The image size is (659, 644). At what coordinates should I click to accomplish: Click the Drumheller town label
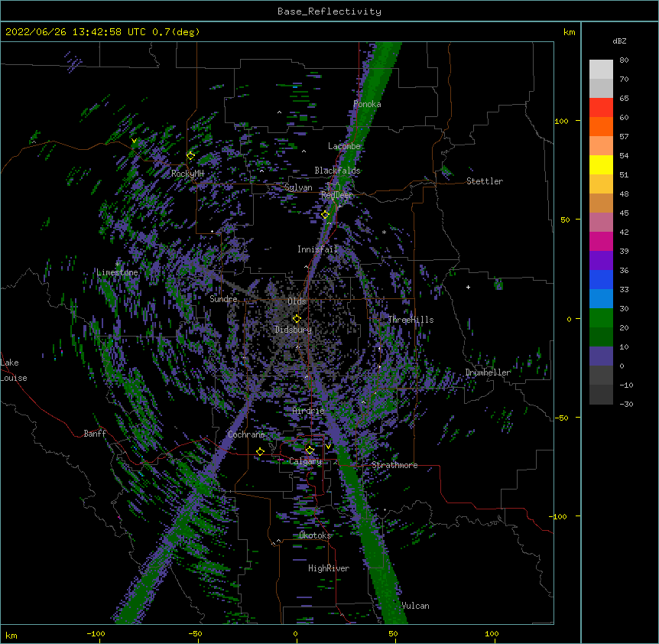pyautogui.click(x=488, y=372)
